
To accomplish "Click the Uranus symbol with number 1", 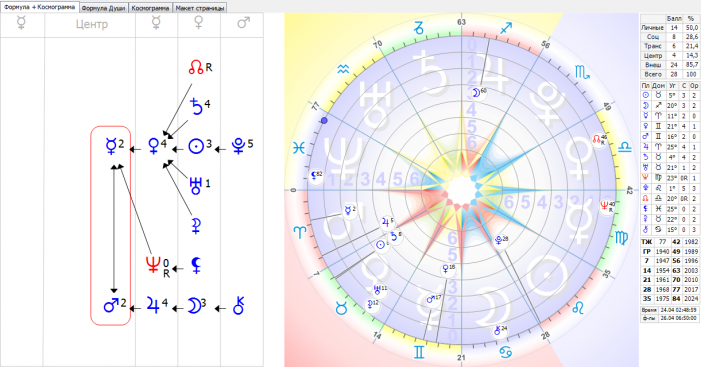I will [199, 185].
